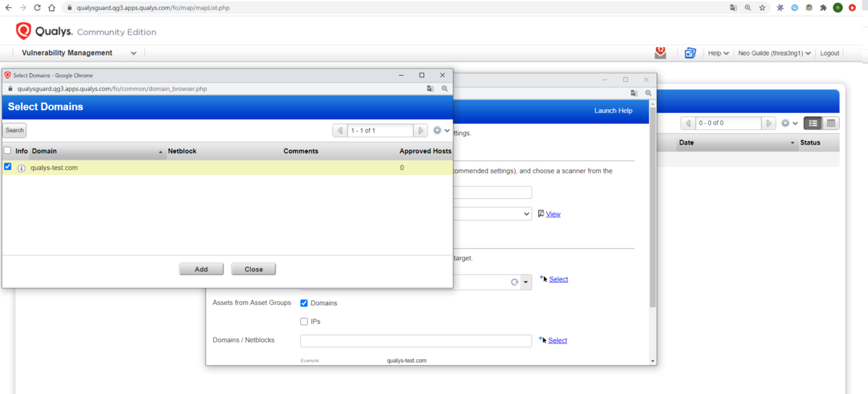Log out using the Logout link

(830, 53)
